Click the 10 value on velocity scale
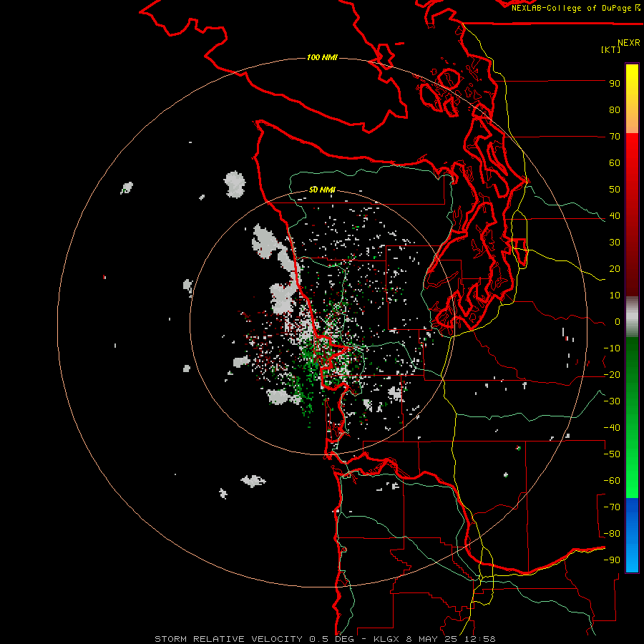The image size is (644, 644). click(x=615, y=296)
